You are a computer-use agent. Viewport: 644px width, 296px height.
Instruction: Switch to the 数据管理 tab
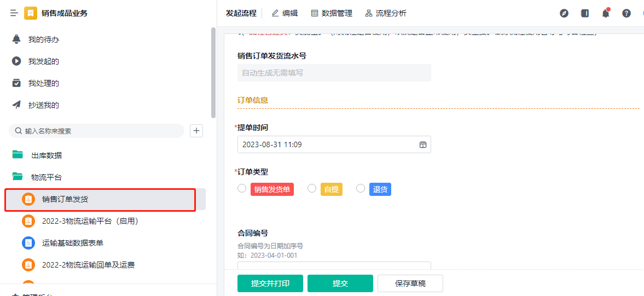332,13
